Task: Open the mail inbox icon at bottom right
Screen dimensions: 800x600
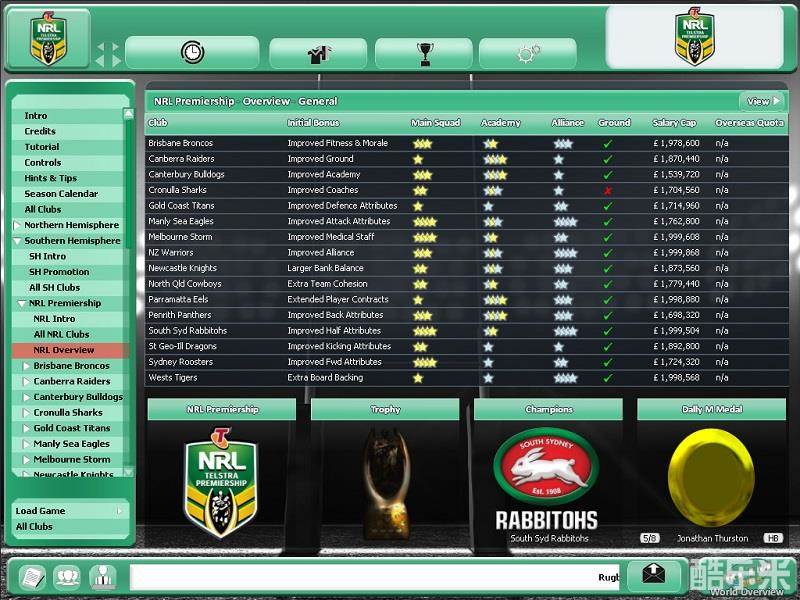Action: pos(652,573)
